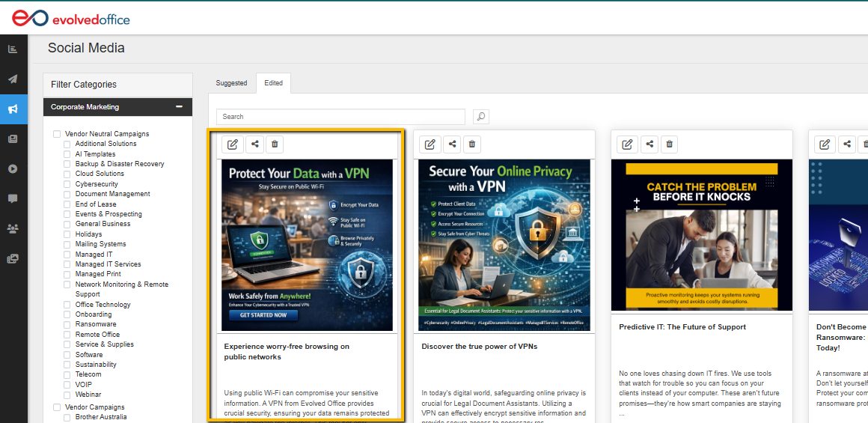Viewport: 868px width, 423px height.
Task: Check the Managed Print checkbox
Action: click(x=67, y=275)
